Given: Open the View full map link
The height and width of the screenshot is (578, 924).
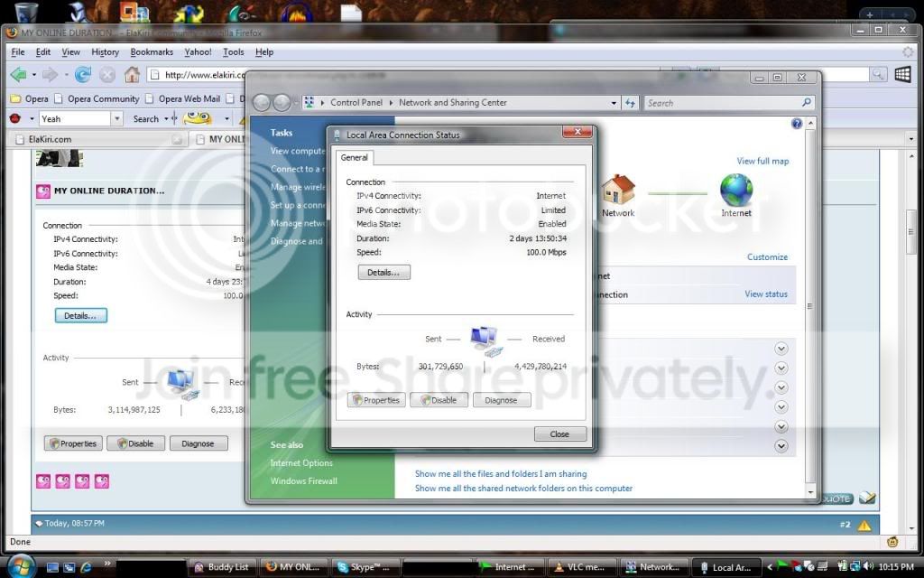Looking at the screenshot, I should click(762, 161).
